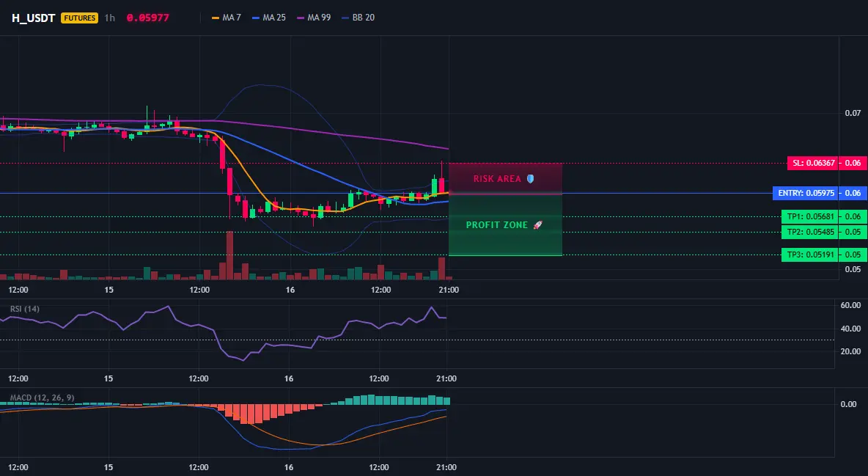Click the 20.00 RSI axis value
Screen dimensions: 868x476
(850, 351)
